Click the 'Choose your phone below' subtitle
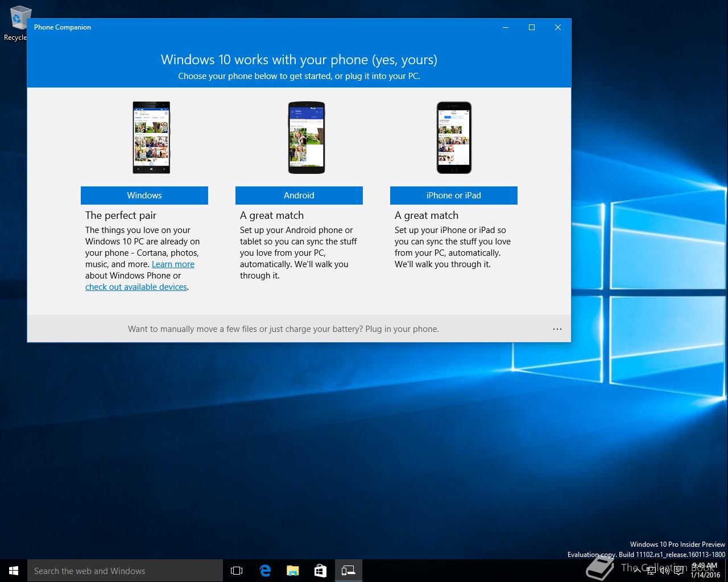Screen dimensions: 728x582 [299, 76]
